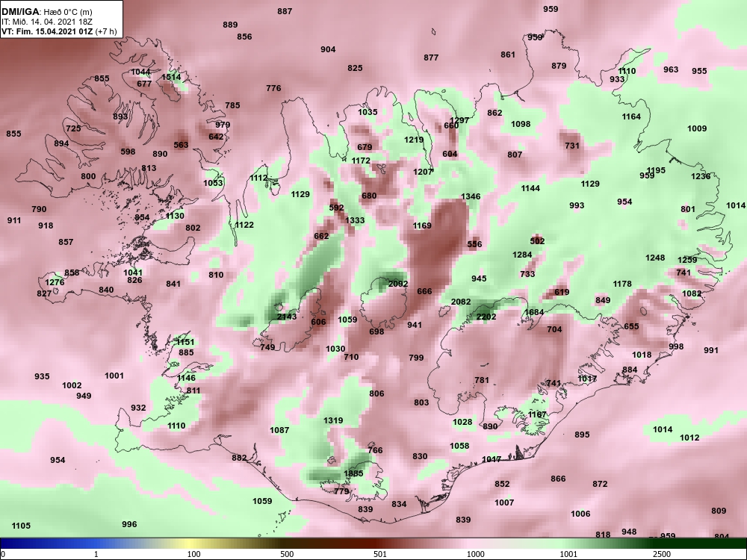The image size is (747, 560).
Task: Click the offshore value 809
Action: pyautogui.click(x=719, y=511)
